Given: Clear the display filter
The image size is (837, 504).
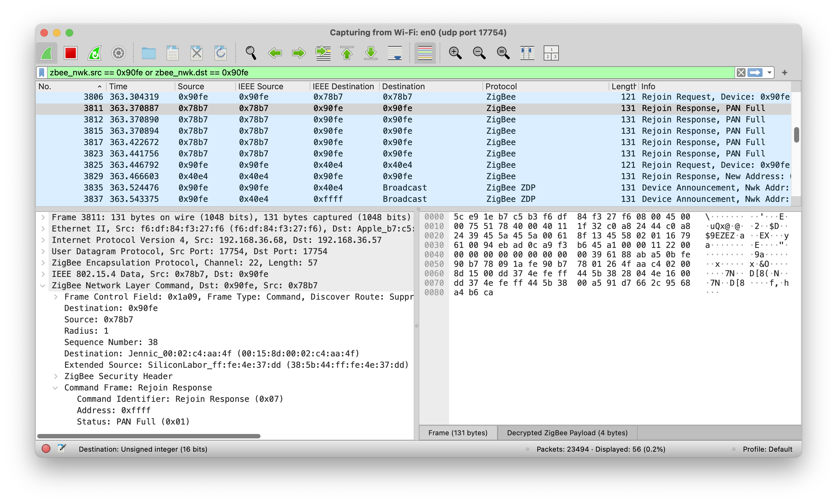Looking at the screenshot, I should [740, 73].
